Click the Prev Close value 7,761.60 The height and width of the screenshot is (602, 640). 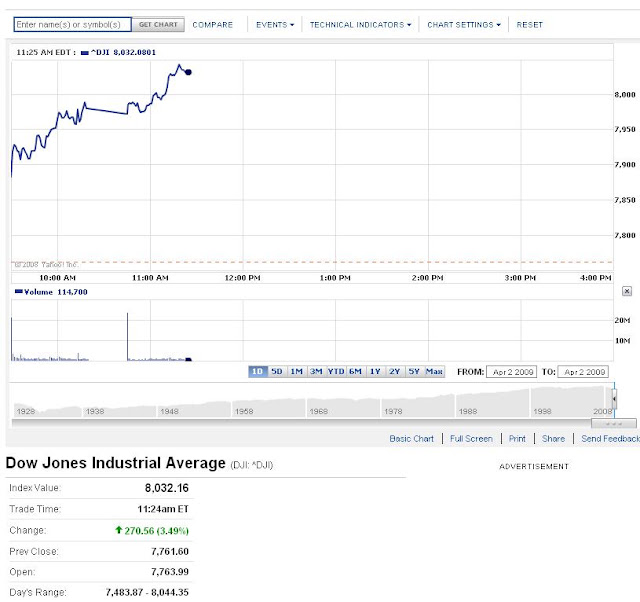(170, 551)
